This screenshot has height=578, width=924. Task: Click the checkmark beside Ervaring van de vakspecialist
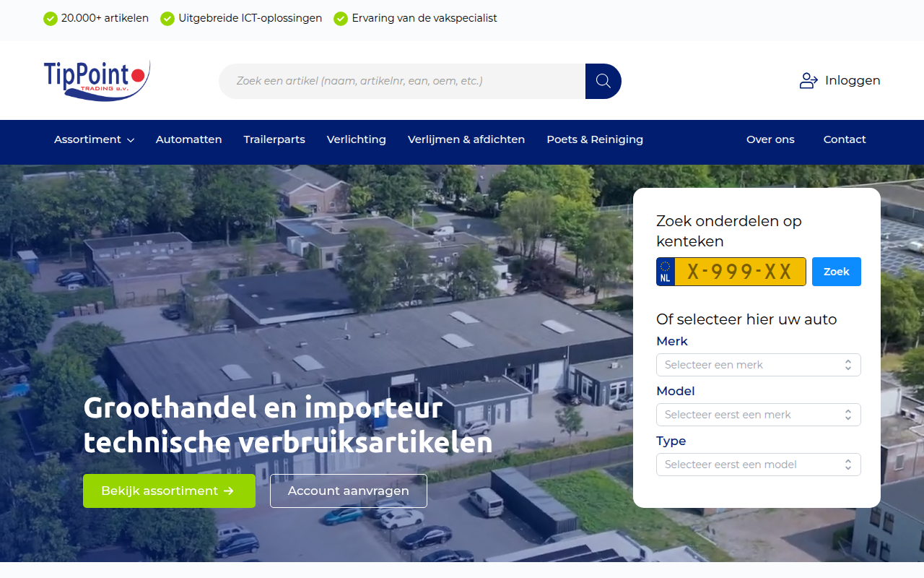(341, 19)
